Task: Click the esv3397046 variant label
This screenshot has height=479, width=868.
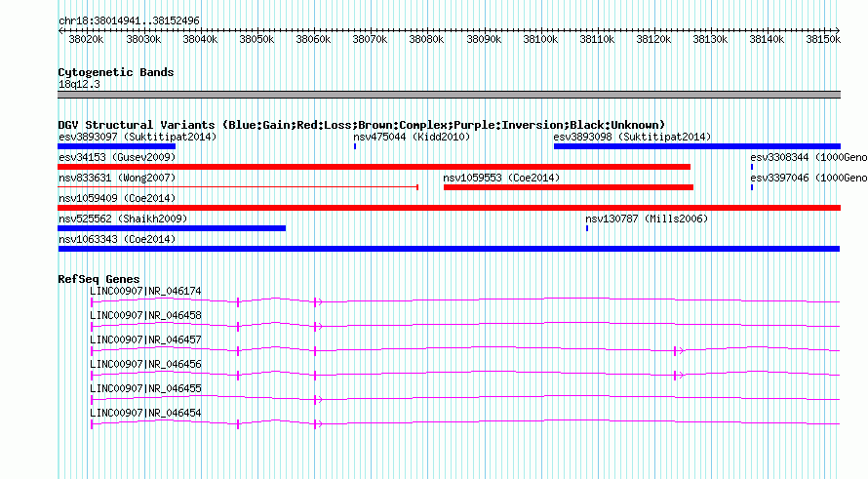Action: click(x=809, y=178)
